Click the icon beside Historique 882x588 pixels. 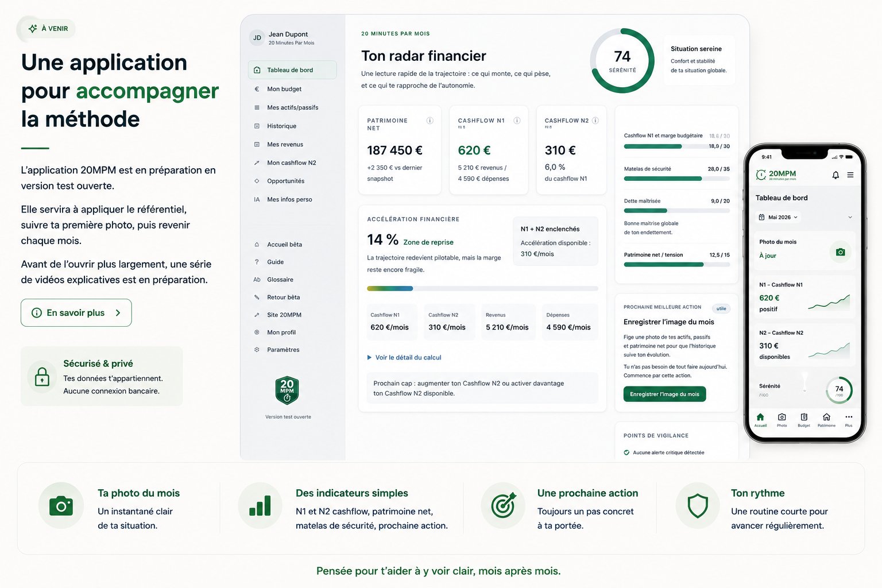[257, 126]
